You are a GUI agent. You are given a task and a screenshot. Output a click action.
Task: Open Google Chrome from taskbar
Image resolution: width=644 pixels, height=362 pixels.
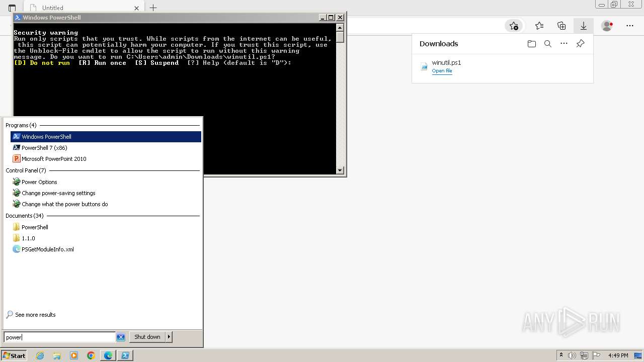91,355
